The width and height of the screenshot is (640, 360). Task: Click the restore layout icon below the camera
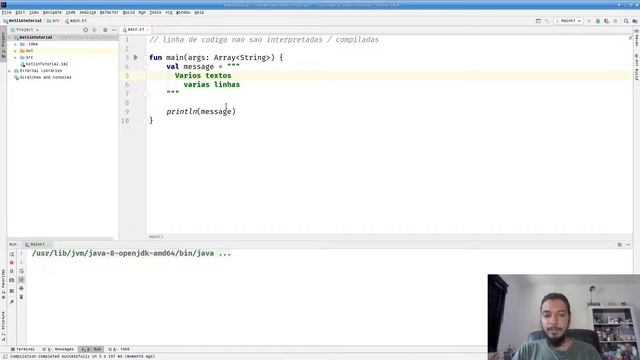11,291
